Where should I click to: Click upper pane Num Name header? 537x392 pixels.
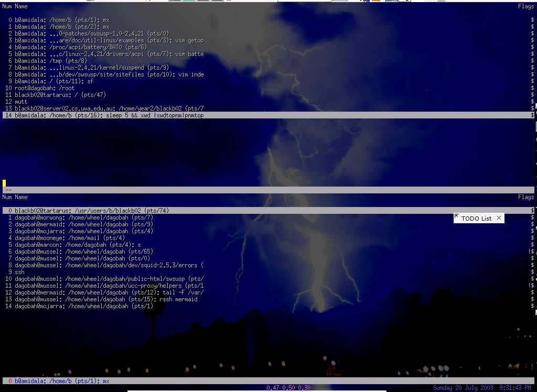(x=15, y=6)
